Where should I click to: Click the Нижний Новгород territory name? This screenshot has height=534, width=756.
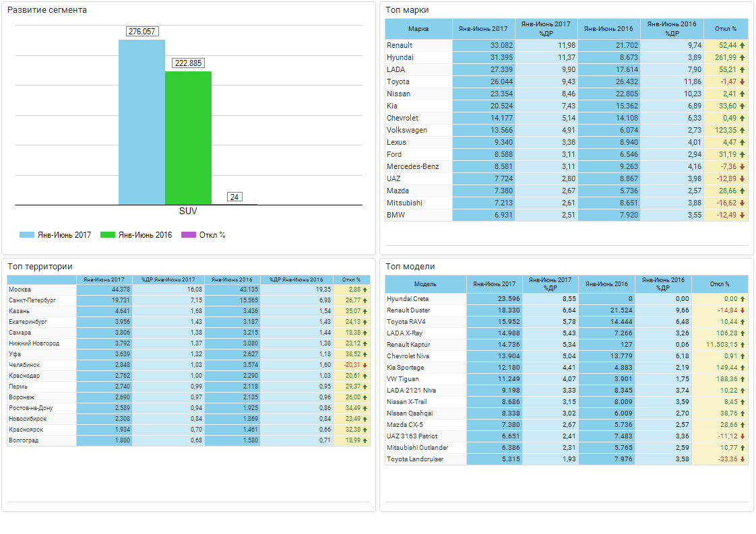pyautogui.click(x=34, y=343)
